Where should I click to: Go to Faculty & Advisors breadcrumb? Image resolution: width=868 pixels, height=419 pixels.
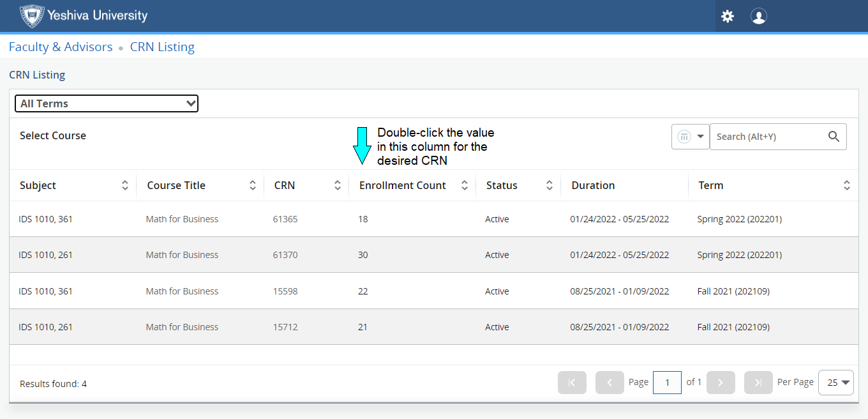61,47
